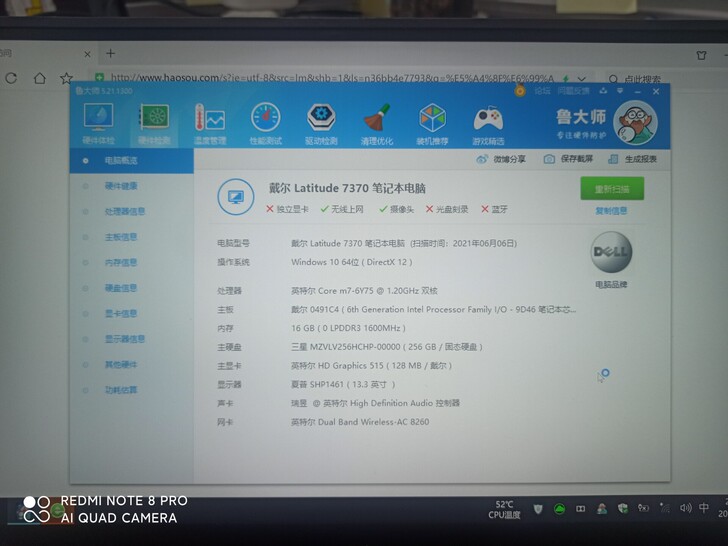The image size is (728, 546).
Task: Click 戴尔 Latitude 7370 笔记本电脑 heading
Action: point(347,188)
